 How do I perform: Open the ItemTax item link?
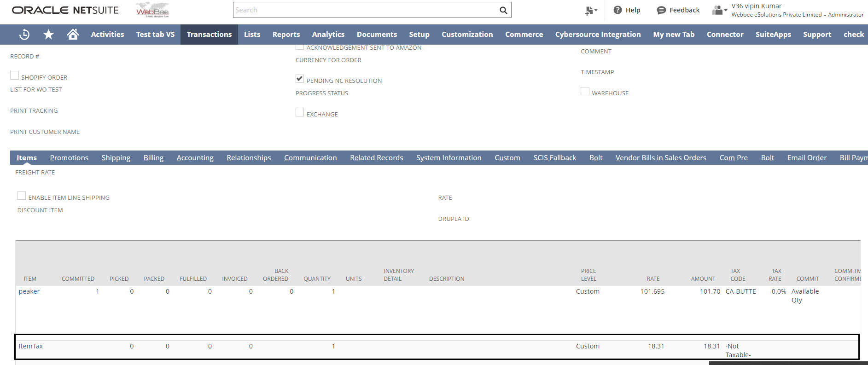[x=30, y=346]
